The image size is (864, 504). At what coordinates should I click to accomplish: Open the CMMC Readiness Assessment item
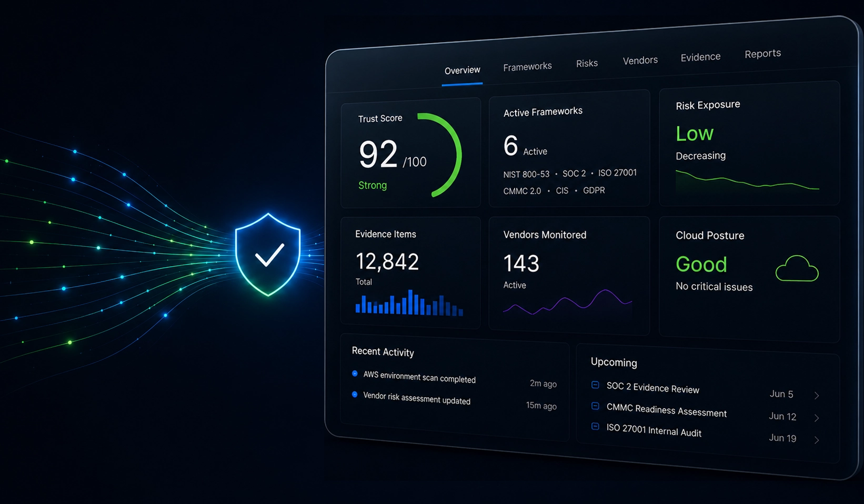pos(666,410)
